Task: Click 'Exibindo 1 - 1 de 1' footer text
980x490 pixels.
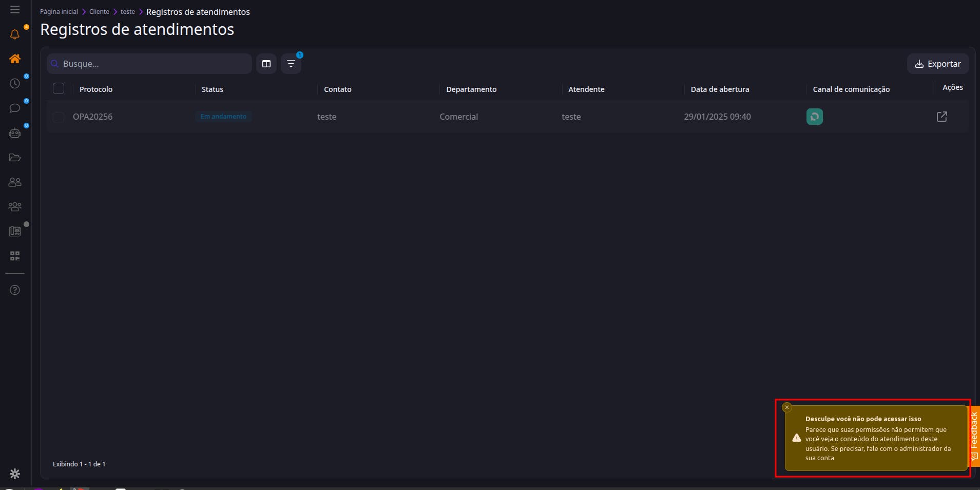Action: [79, 464]
